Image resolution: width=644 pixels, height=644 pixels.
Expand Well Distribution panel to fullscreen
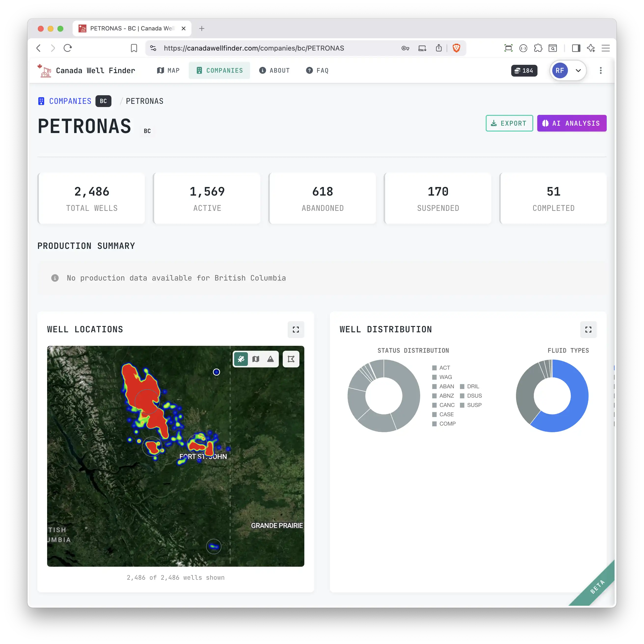click(x=588, y=329)
